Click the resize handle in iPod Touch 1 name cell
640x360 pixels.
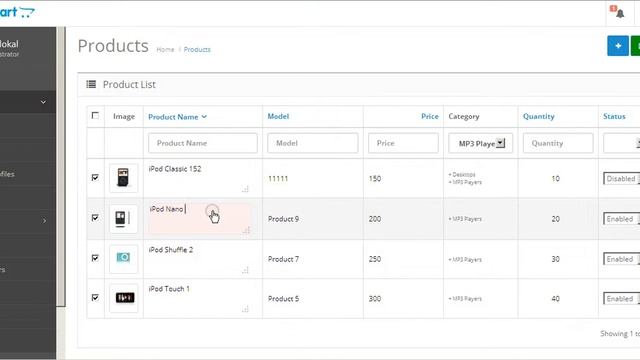[x=245, y=309]
